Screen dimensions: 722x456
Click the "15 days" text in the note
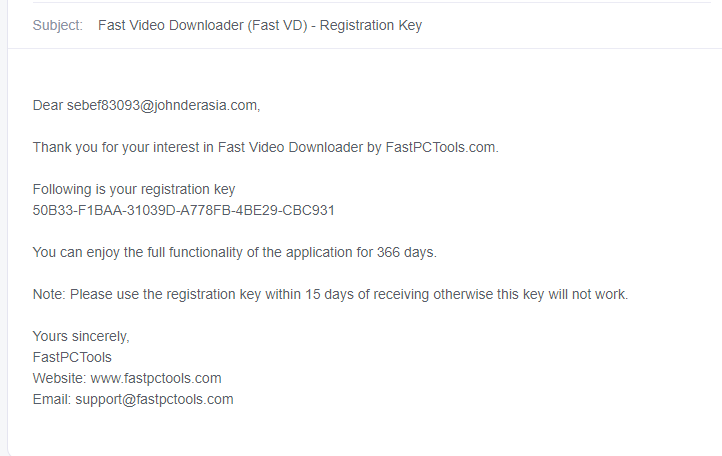329,294
